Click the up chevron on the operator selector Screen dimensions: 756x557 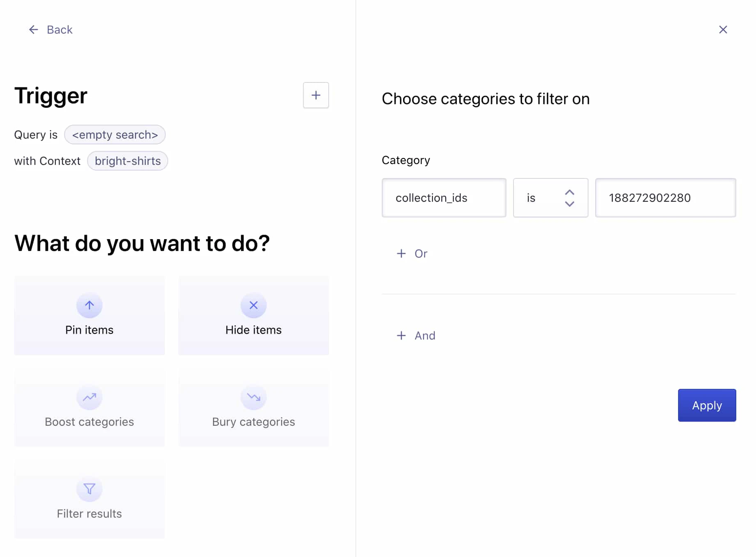570,192
